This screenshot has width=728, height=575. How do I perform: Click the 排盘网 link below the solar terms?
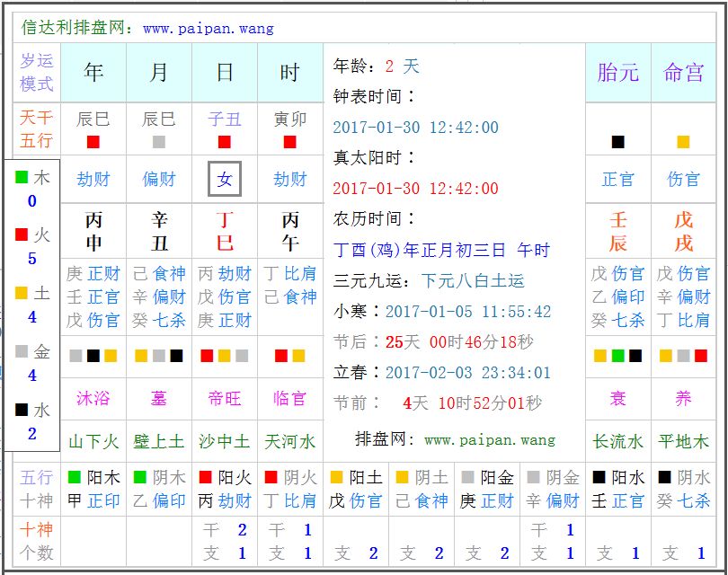coord(455,439)
